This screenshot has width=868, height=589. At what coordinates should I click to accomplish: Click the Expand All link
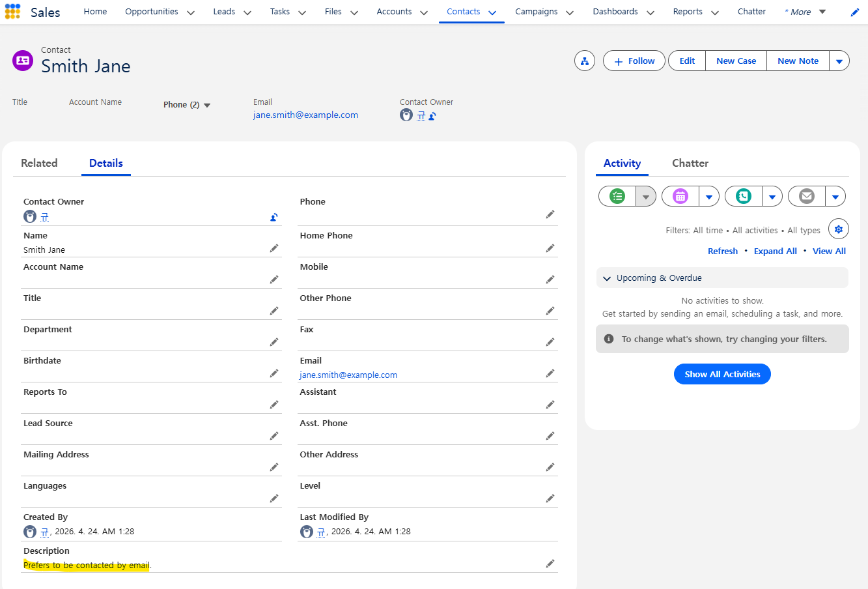pos(775,251)
